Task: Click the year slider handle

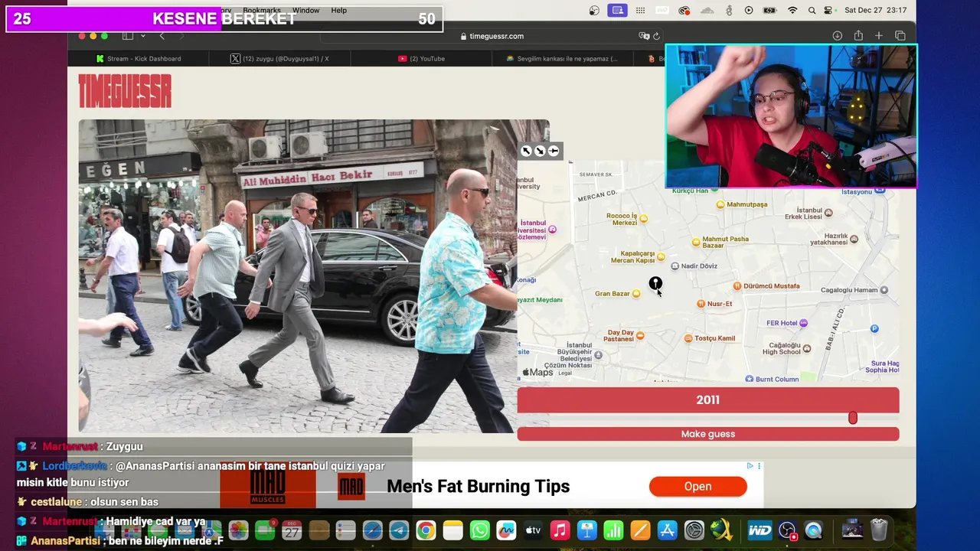Action: [x=853, y=418]
